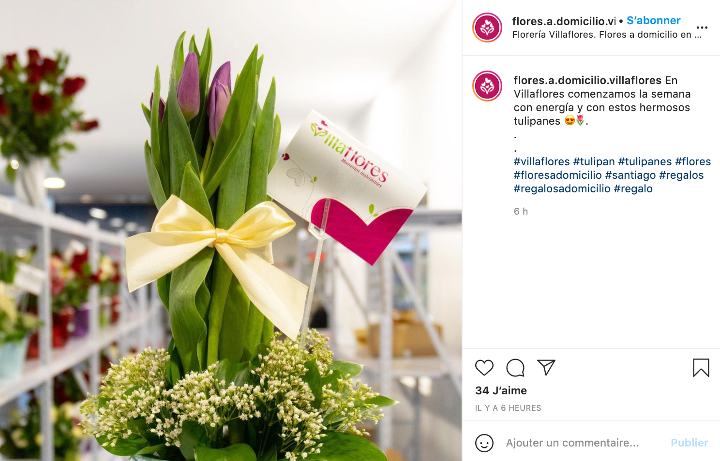Click the profile avatar in post header
The height and width of the screenshot is (461, 720).
click(x=487, y=28)
